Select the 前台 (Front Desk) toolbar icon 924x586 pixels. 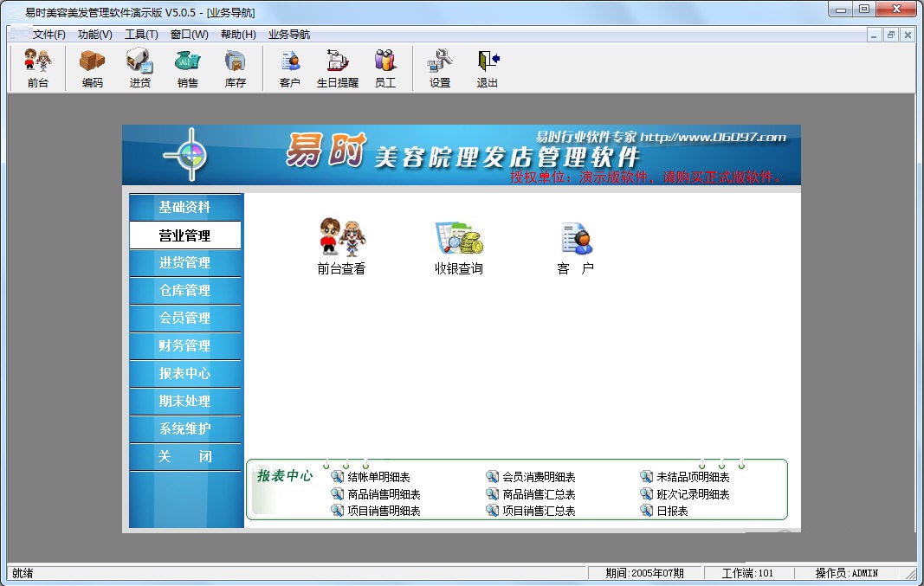pos(36,68)
